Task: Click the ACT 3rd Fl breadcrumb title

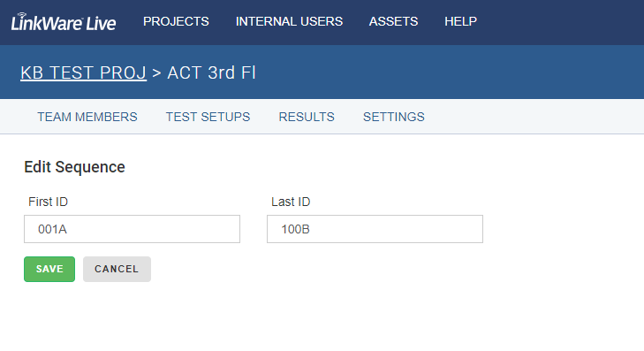Action: click(x=211, y=72)
